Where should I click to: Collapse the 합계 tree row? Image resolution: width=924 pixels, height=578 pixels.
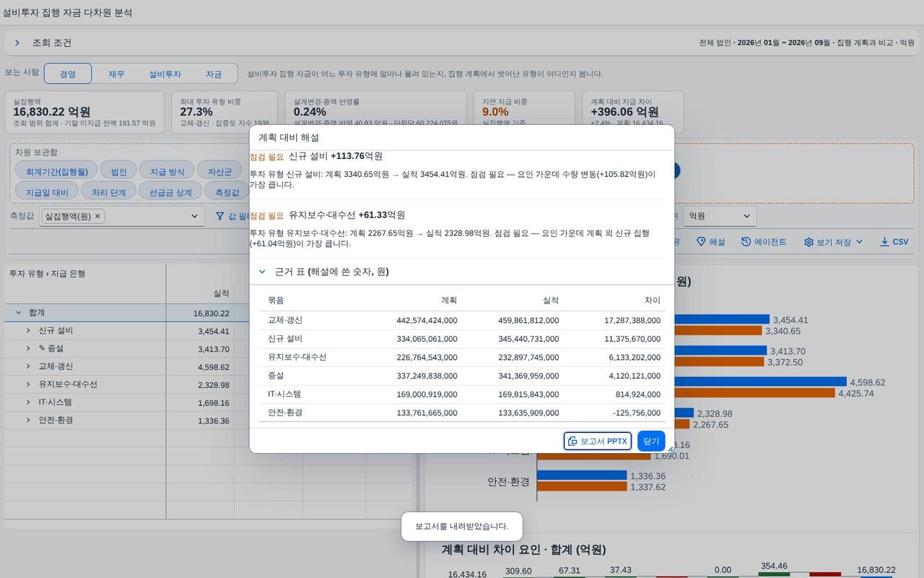pyautogui.click(x=18, y=313)
